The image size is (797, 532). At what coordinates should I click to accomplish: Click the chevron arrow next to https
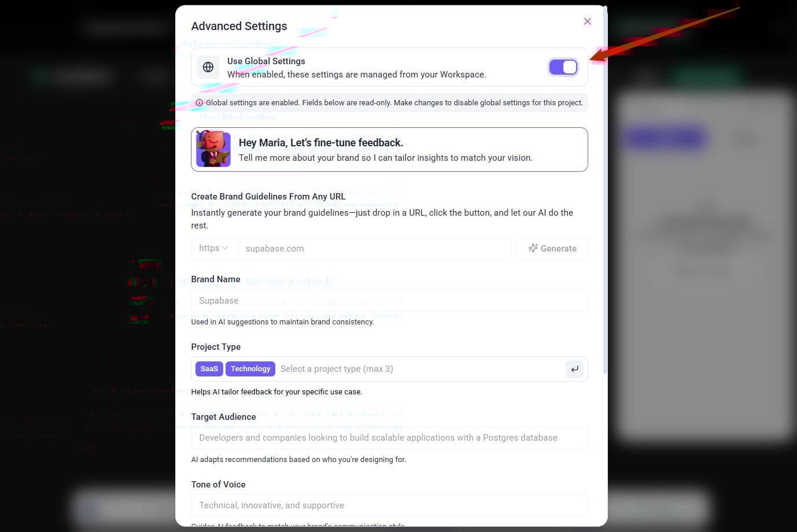point(225,248)
